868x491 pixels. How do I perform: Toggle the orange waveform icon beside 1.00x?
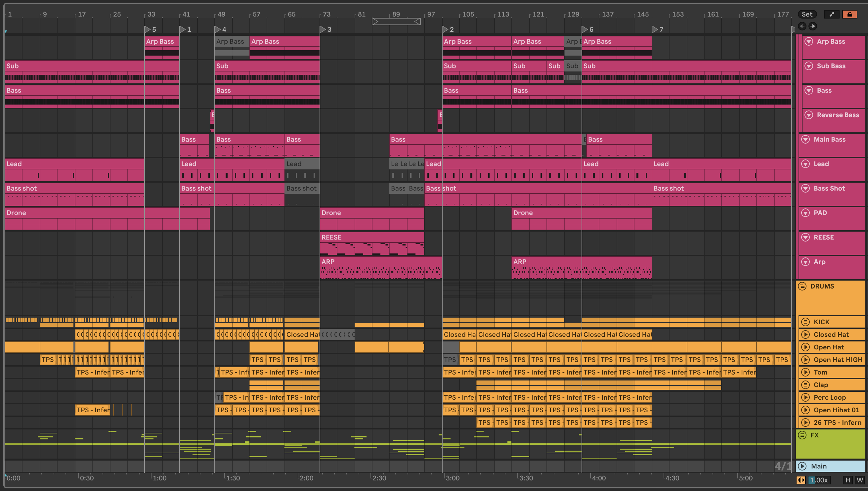tap(801, 480)
